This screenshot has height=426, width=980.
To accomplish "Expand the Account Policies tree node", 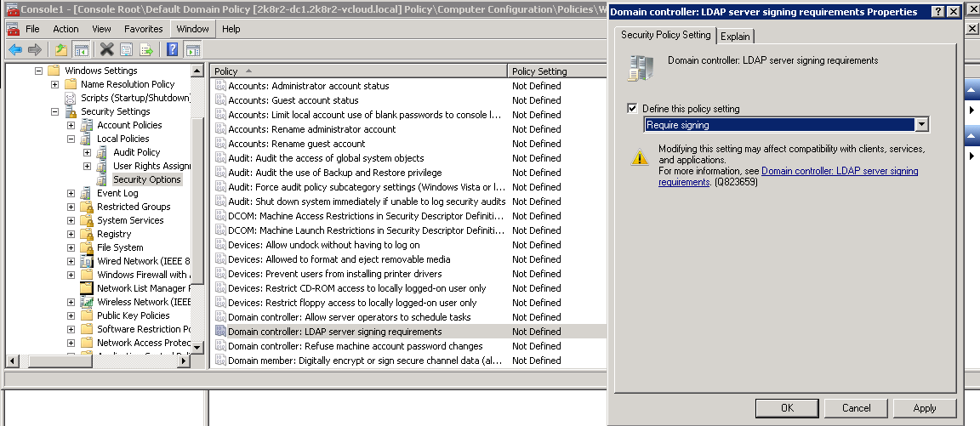I will (71, 125).
